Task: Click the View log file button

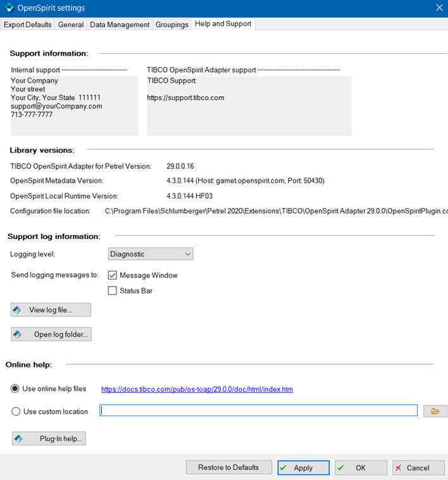Action: [x=51, y=310]
